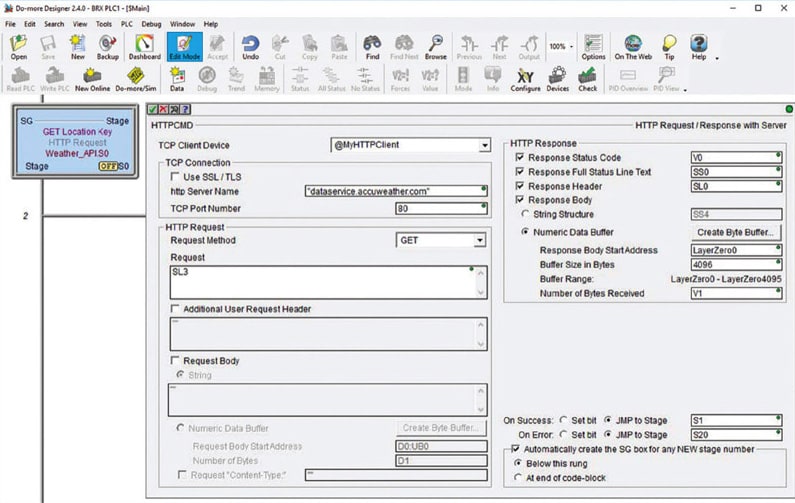Click the Backup toolbar icon
This screenshot has width=795, height=503.
click(107, 47)
